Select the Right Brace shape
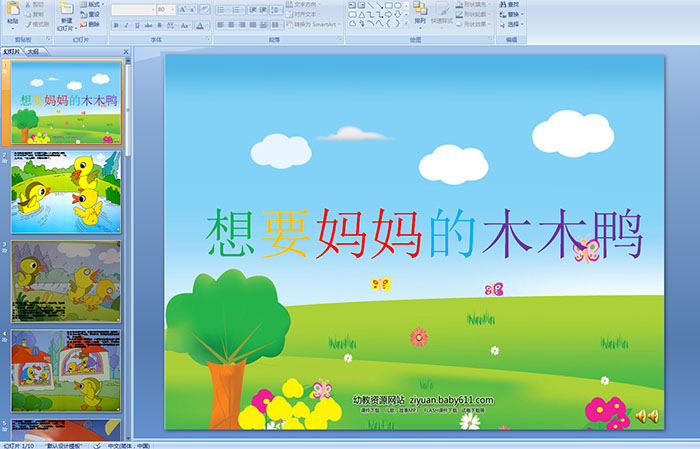Image resolution: width=700 pixels, height=449 pixels. (x=397, y=23)
